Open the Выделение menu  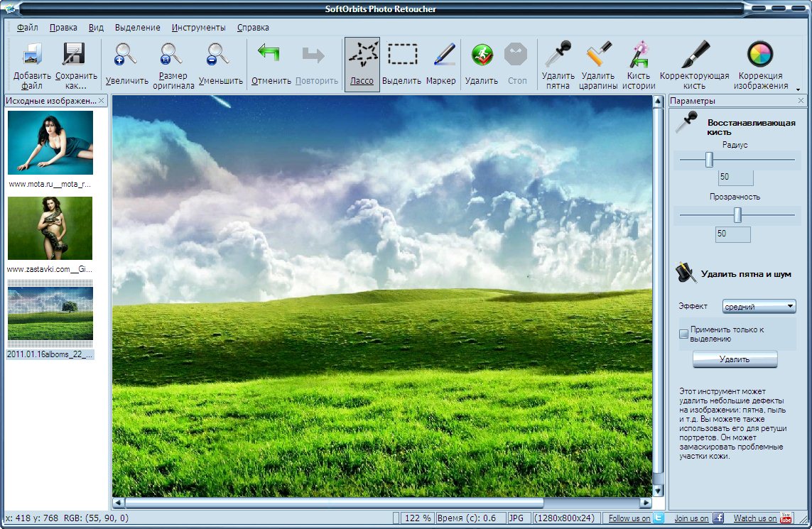137,28
